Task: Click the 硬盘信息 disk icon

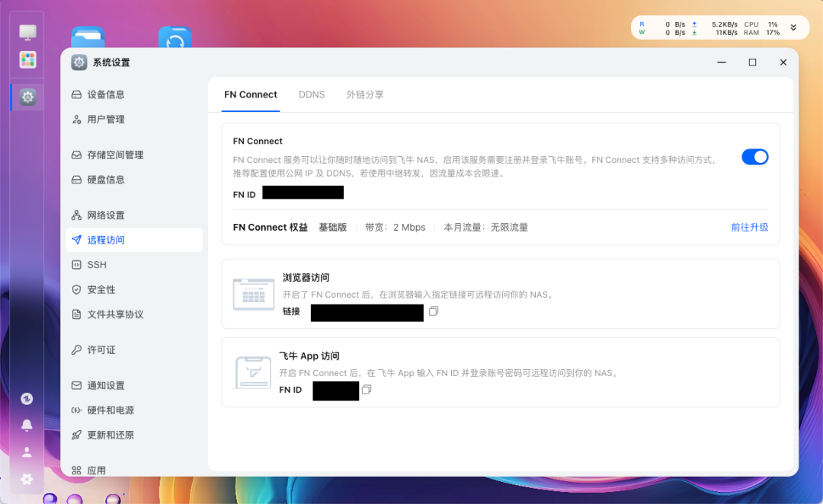Action: 77,180
